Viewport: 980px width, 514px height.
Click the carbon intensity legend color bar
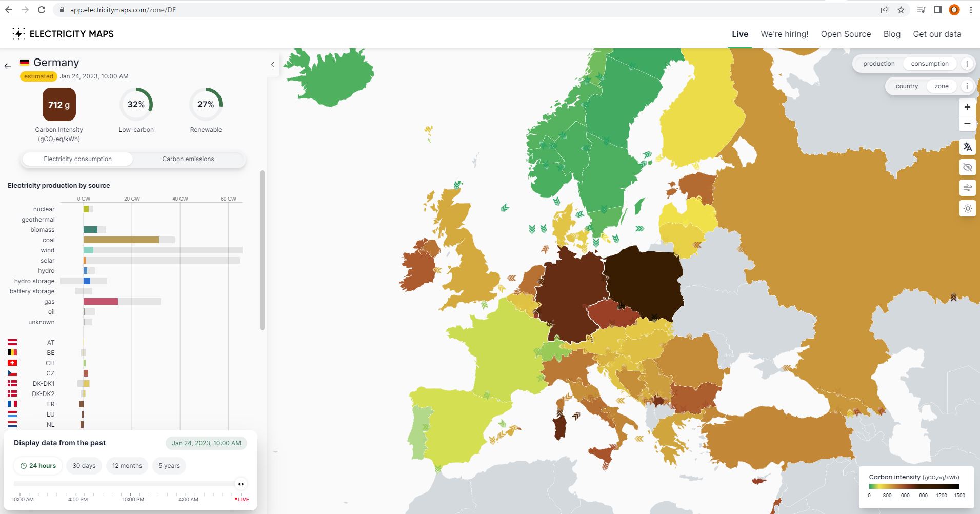[914, 486]
